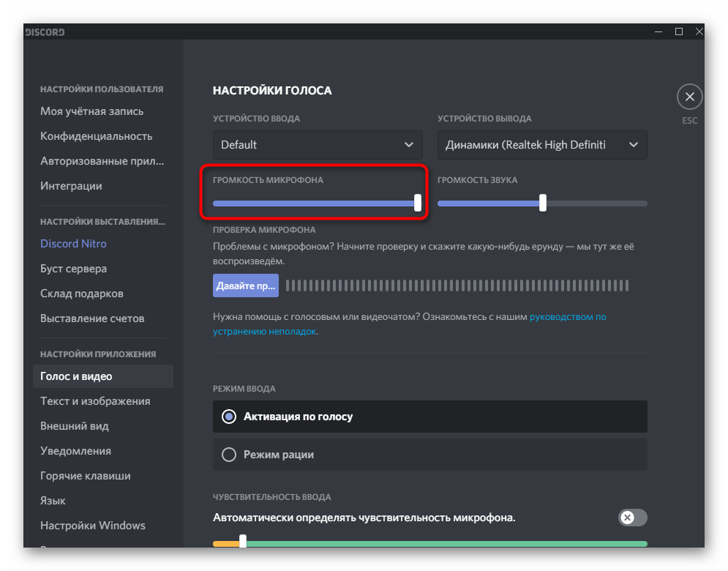728x571 pixels.
Task: Click the microphone test level meter
Action: (x=457, y=285)
